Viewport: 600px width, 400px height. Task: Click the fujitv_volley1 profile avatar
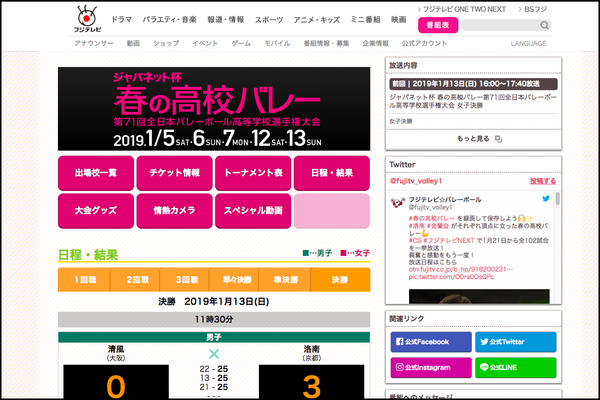(396, 203)
